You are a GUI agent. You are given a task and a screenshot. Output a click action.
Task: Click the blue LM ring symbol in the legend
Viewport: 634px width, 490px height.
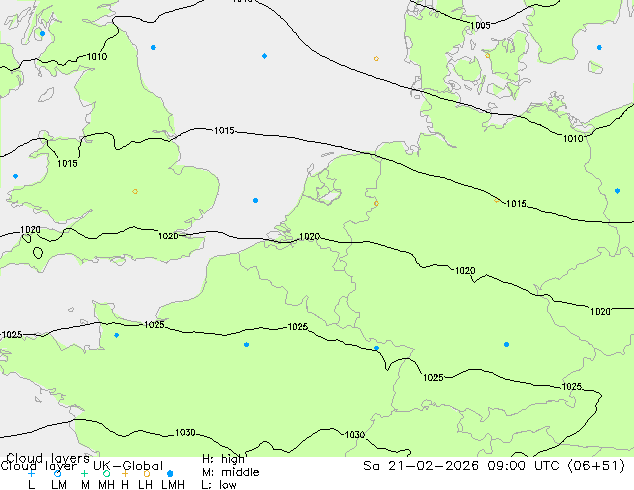[x=57, y=473]
